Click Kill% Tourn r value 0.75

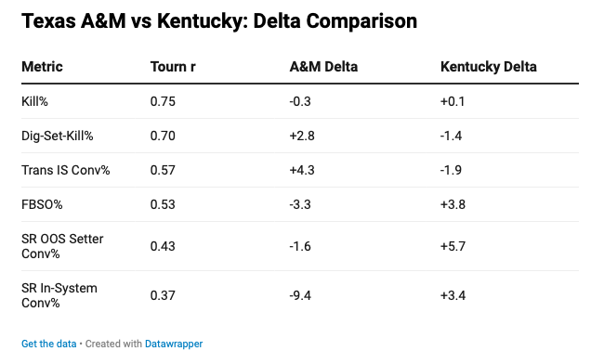pyautogui.click(x=163, y=101)
